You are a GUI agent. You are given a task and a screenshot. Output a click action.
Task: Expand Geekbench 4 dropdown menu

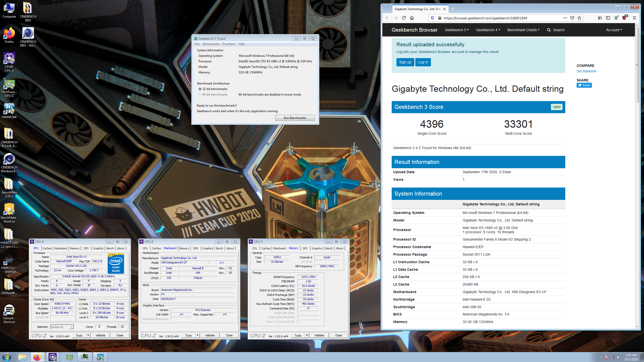point(488,30)
